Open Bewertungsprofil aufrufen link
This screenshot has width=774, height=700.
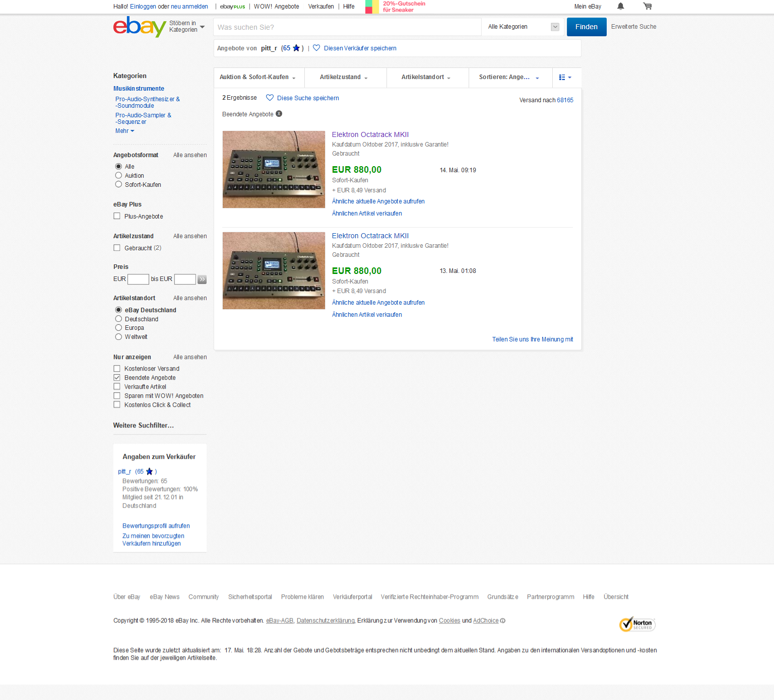click(156, 526)
